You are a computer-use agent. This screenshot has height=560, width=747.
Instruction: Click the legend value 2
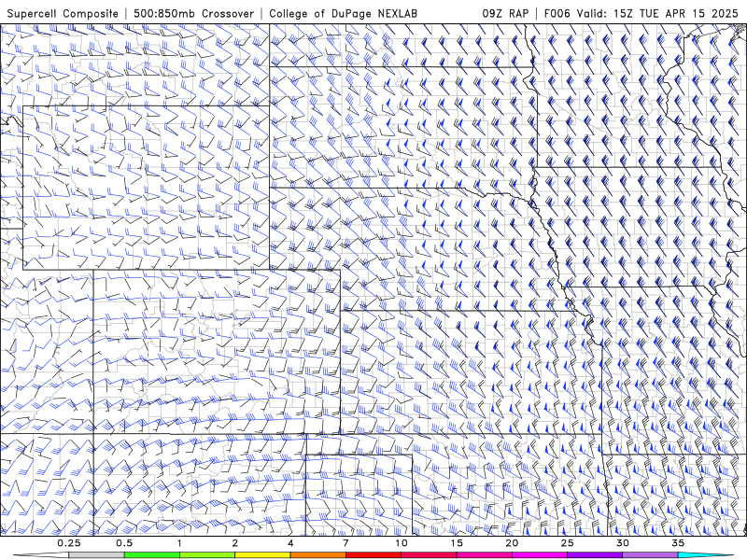(235, 543)
